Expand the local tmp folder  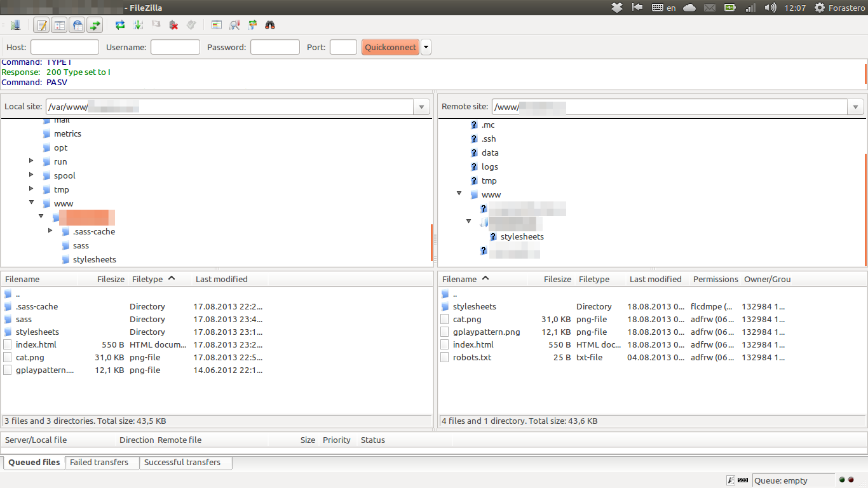pos(31,189)
